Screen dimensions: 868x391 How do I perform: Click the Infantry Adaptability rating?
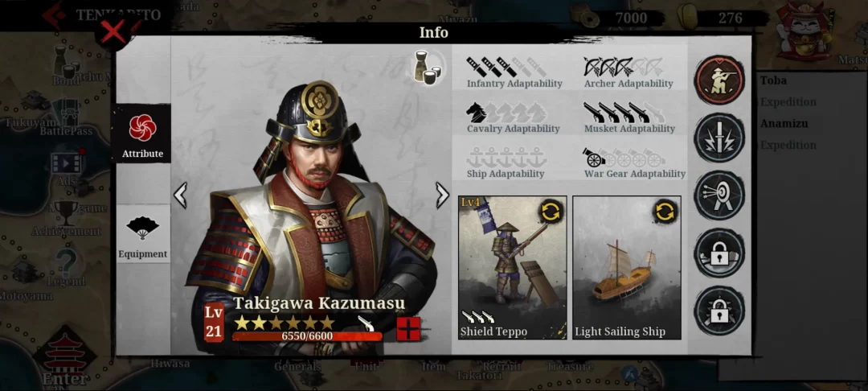(506, 67)
